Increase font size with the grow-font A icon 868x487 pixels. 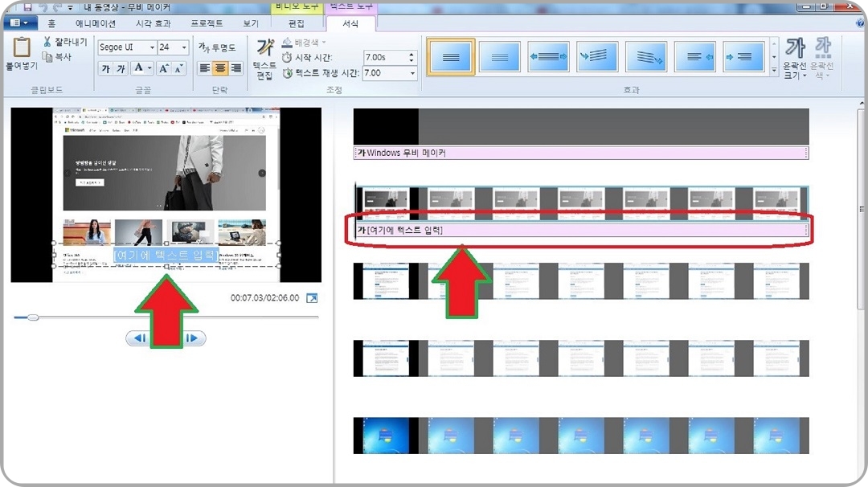point(164,68)
